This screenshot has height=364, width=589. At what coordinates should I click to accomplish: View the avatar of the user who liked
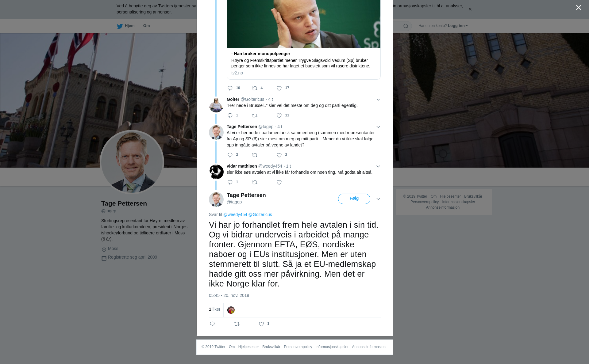(231, 310)
